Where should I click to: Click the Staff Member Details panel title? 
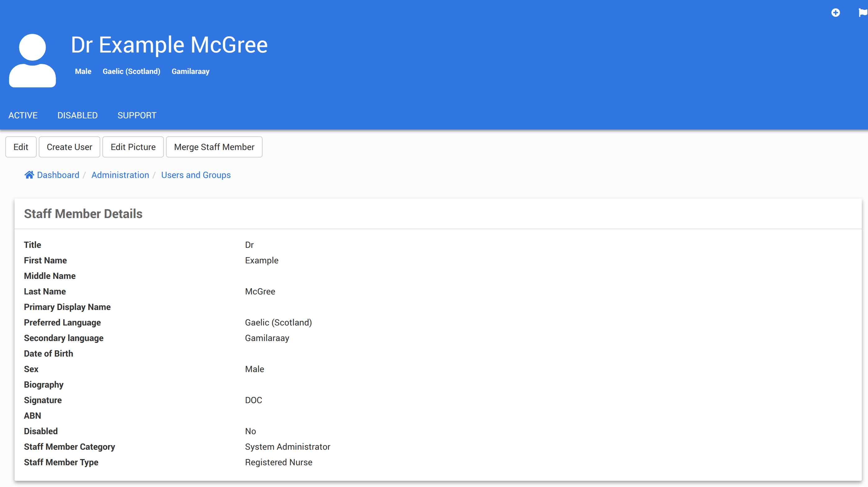click(83, 214)
